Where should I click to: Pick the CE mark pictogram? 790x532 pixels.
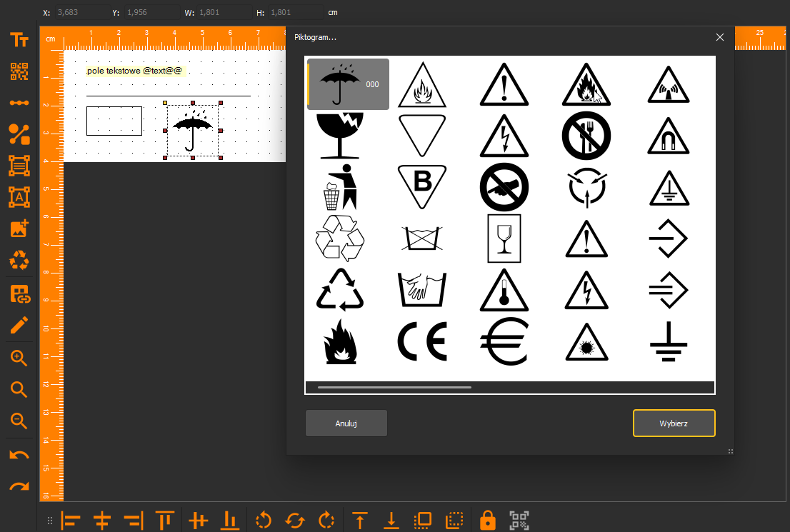click(x=422, y=341)
